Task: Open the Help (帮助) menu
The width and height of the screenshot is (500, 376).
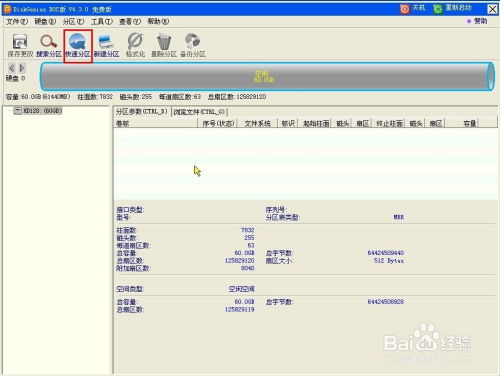Action: (158, 21)
